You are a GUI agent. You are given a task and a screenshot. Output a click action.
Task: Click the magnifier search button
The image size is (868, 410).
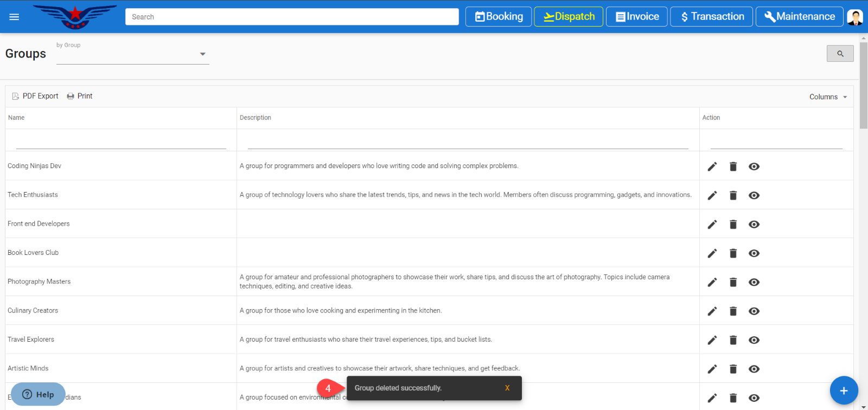coord(840,54)
